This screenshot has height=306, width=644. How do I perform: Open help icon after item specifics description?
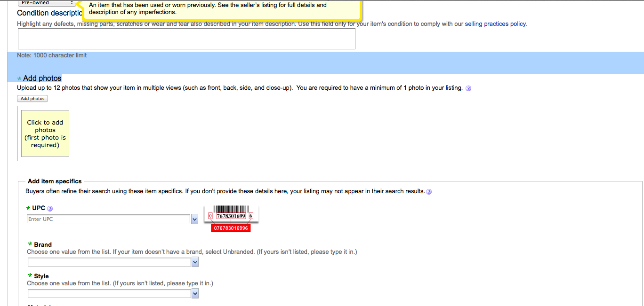tap(429, 192)
